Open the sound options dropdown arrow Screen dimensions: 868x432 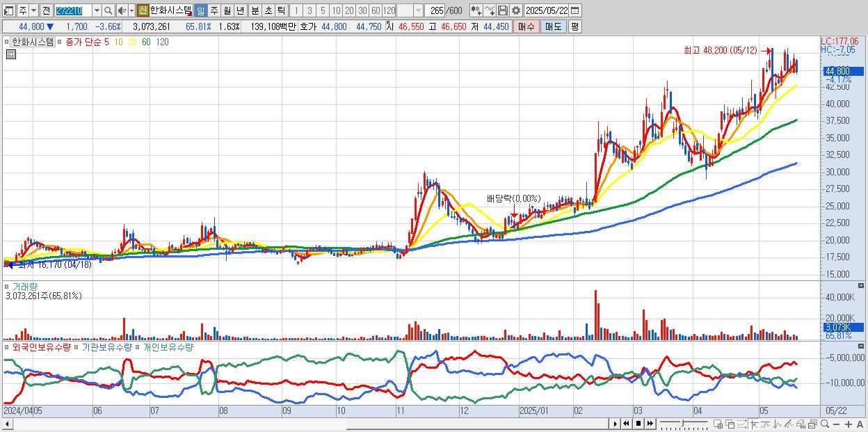[131, 10]
